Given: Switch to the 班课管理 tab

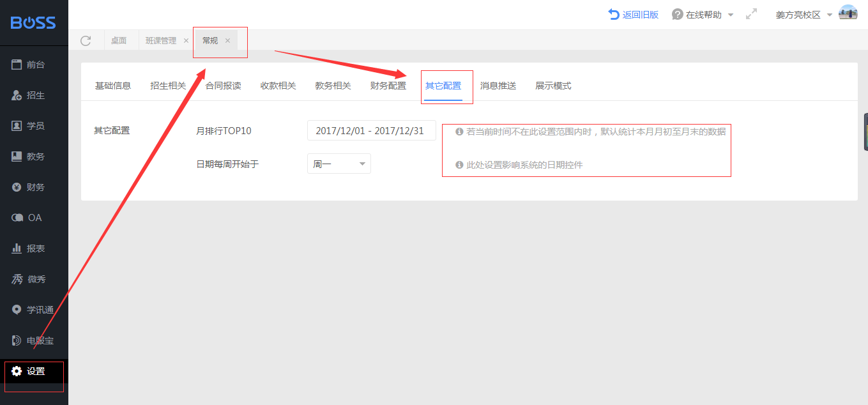Looking at the screenshot, I should (160, 40).
